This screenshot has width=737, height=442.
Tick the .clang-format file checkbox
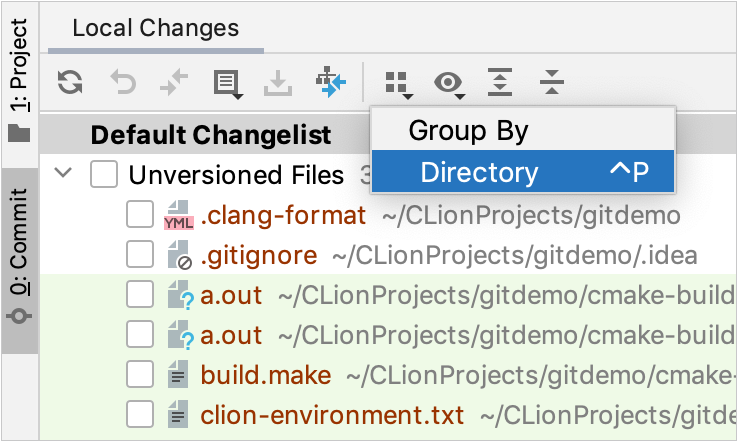point(139,215)
